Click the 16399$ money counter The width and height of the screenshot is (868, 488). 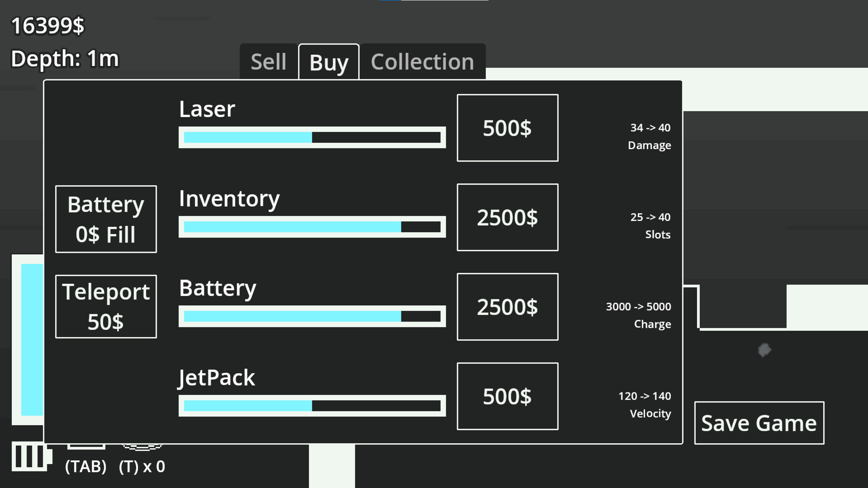(x=47, y=26)
